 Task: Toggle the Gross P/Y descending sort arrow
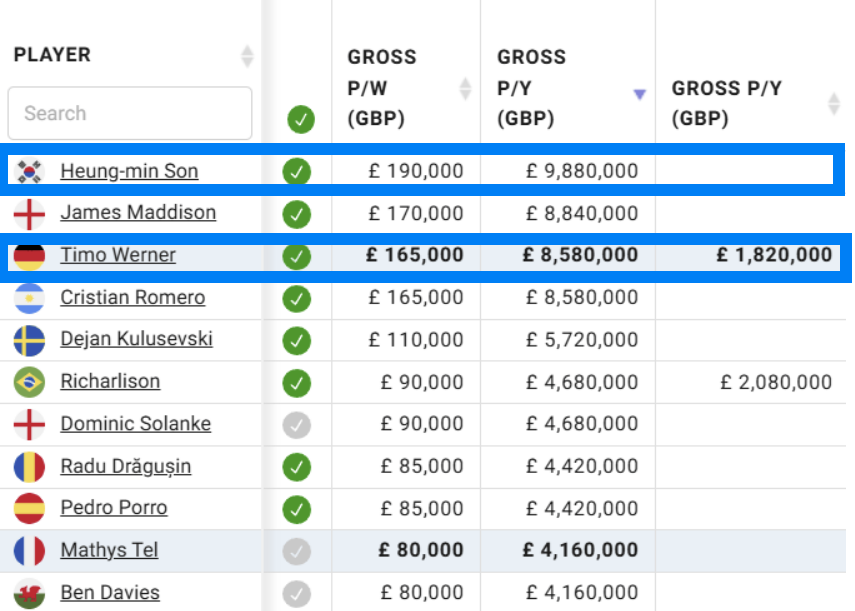(639, 94)
